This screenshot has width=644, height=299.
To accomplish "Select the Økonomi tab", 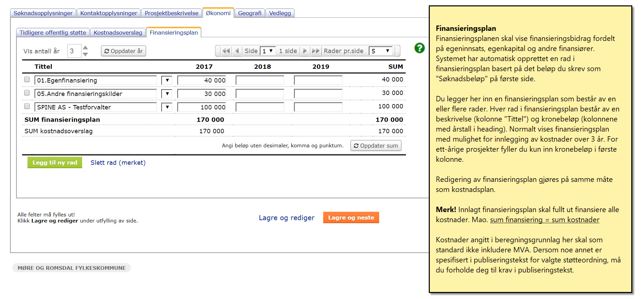I will pyautogui.click(x=218, y=13).
